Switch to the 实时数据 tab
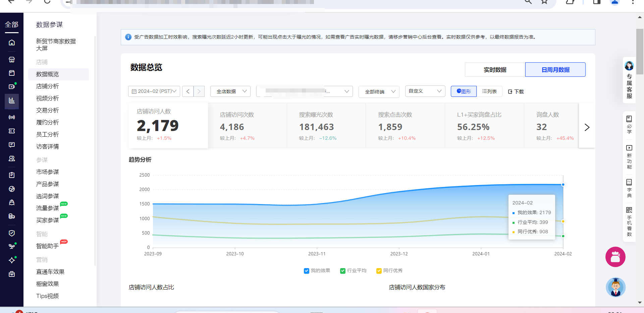 (495, 70)
